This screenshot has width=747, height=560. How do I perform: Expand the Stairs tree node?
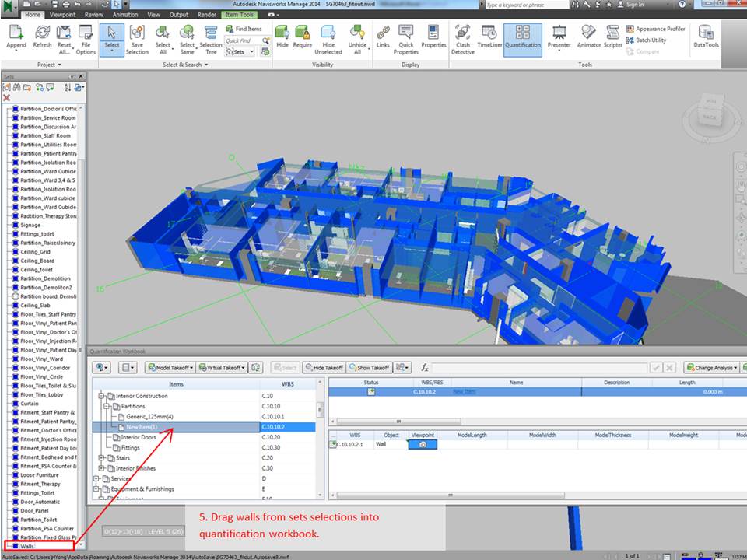pos(101,457)
